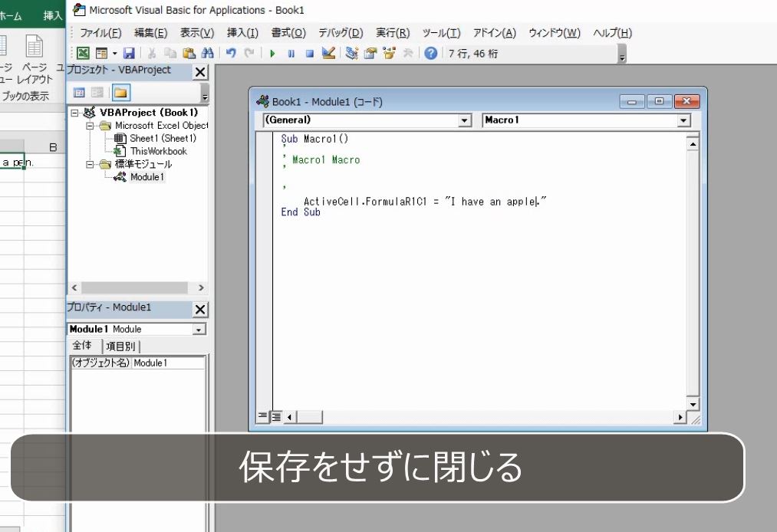Open the 編集(E) menu

(x=150, y=33)
